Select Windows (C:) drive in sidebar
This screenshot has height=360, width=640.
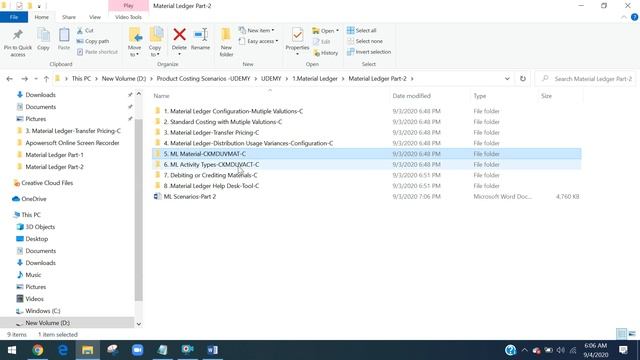pos(42,311)
